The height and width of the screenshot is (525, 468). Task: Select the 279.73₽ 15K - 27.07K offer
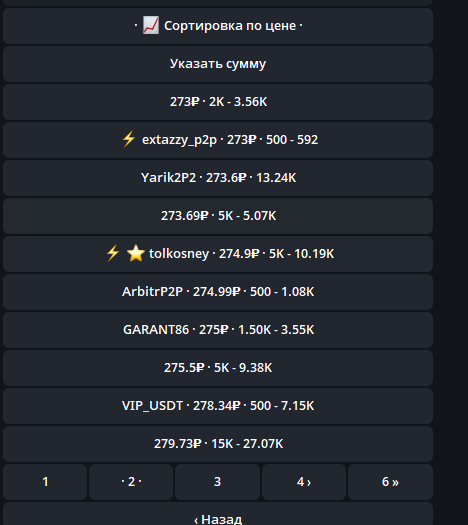(218, 444)
